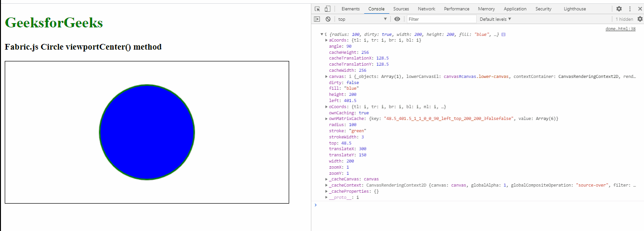
Task: Select the angle: 90 property row
Action: coord(340,46)
